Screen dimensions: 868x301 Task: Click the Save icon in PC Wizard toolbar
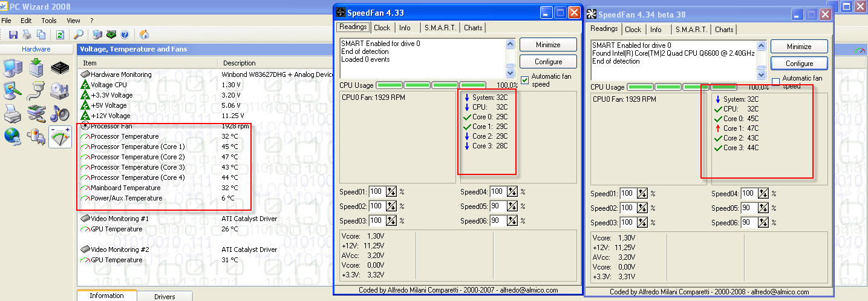pos(13,35)
